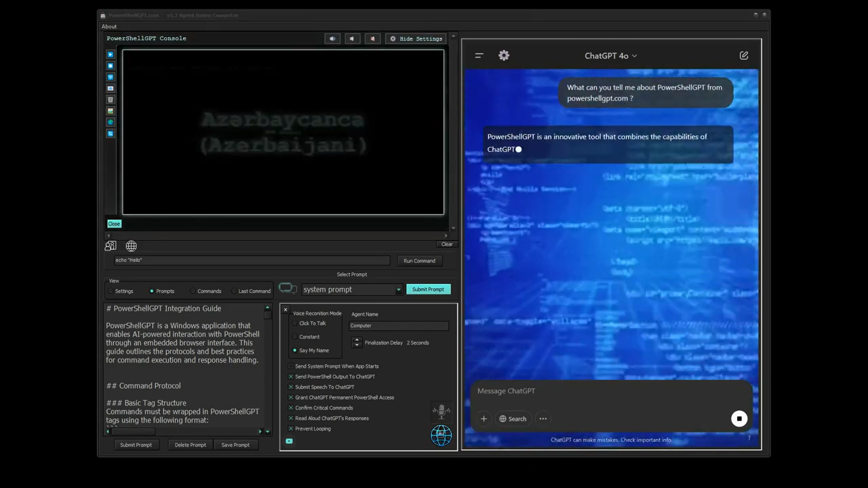Toggle Prevent Looping checkbox
The height and width of the screenshot is (488, 868).
[x=291, y=428]
